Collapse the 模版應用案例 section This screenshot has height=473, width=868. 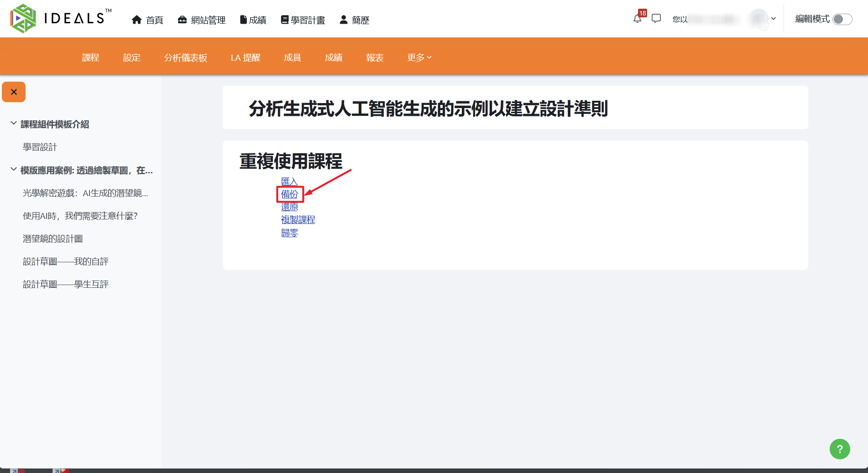[14, 170]
